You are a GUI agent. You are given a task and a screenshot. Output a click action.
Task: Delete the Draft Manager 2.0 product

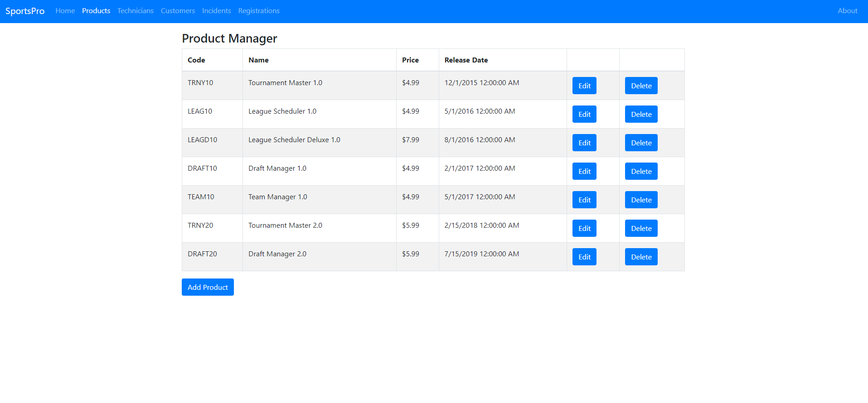tap(641, 257)
